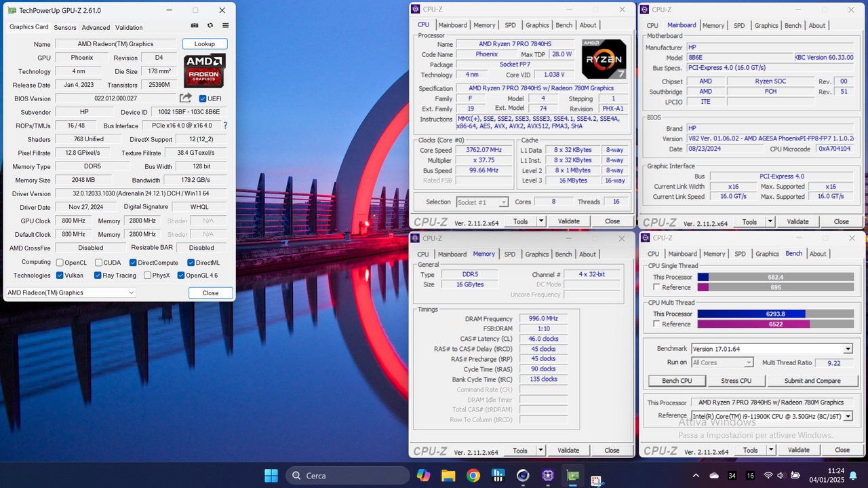Toggle the UEFI checkbox

[x=203, y=98]
